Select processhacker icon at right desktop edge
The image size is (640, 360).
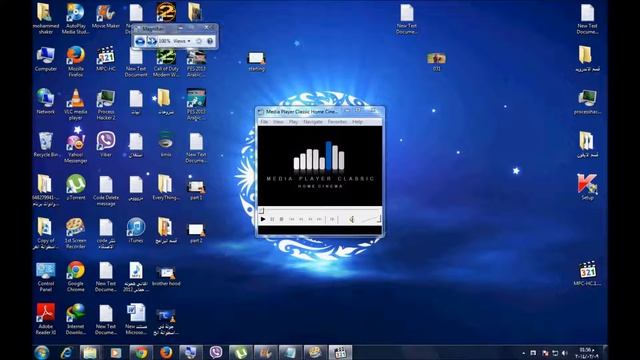pos(587,102)
